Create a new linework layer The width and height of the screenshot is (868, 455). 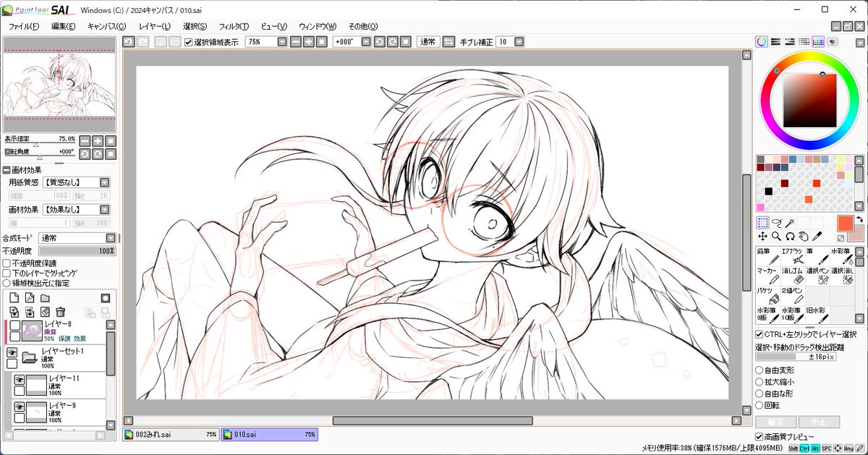(29, 298)
